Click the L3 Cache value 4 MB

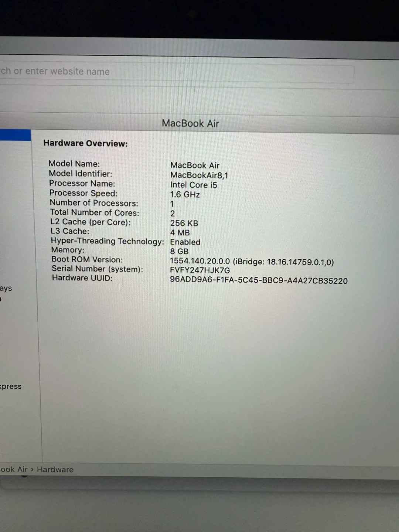click(x=180, y=233)
